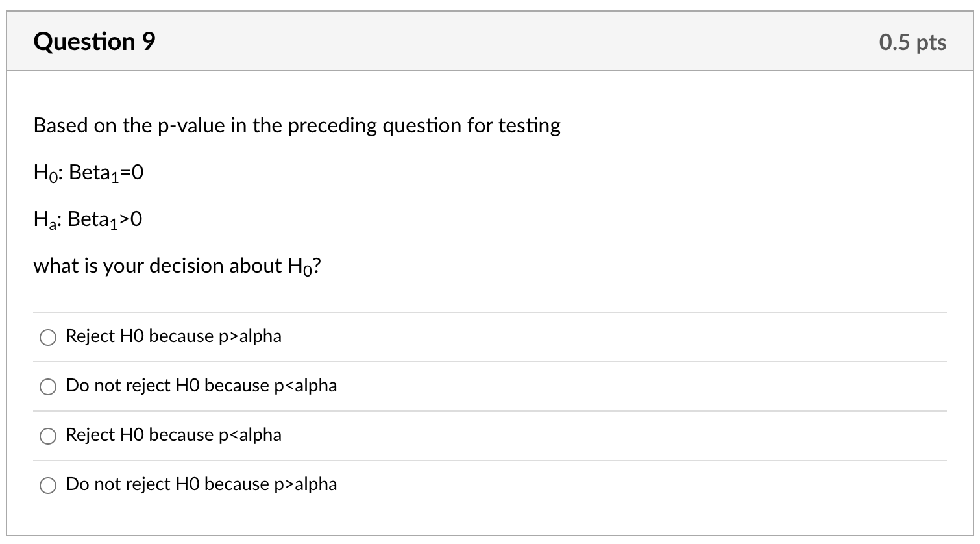980x544 pixels.
Task: Click the circle next to the bottom answer
Action: point(48,485)
